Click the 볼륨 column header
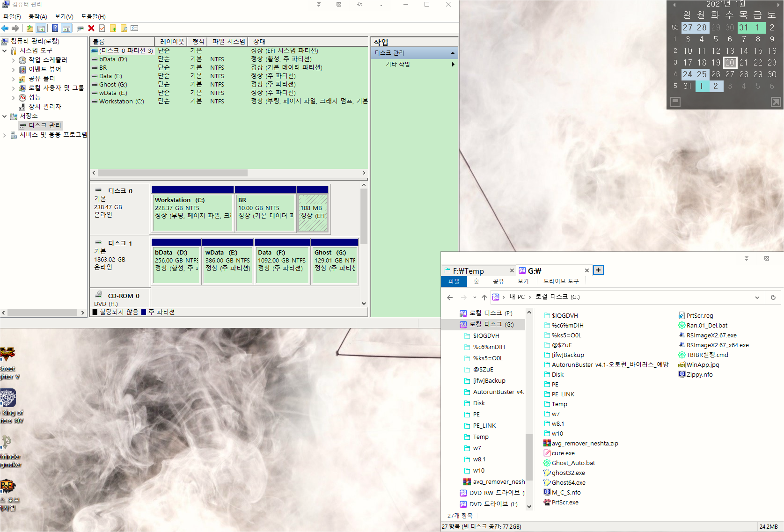The height and width of the screenshot is (532, 784). point(122,42)
